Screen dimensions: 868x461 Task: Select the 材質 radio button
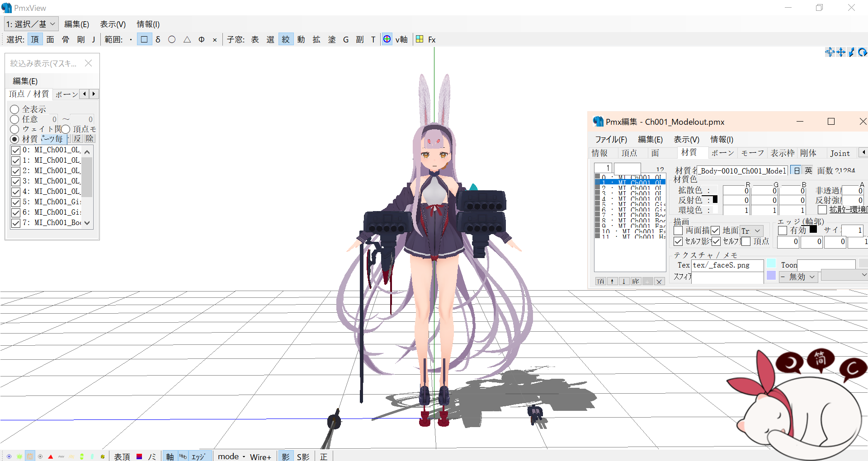click(x=14, y=139)
